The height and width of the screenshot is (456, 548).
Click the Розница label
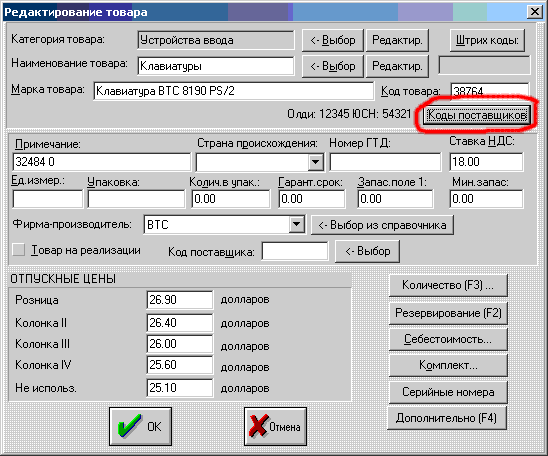click(37, 300)
